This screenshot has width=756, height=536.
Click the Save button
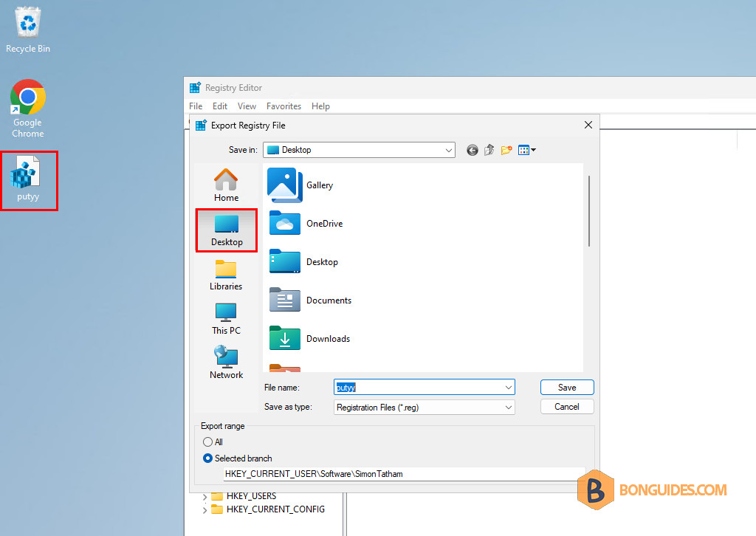tap(567, 388)
